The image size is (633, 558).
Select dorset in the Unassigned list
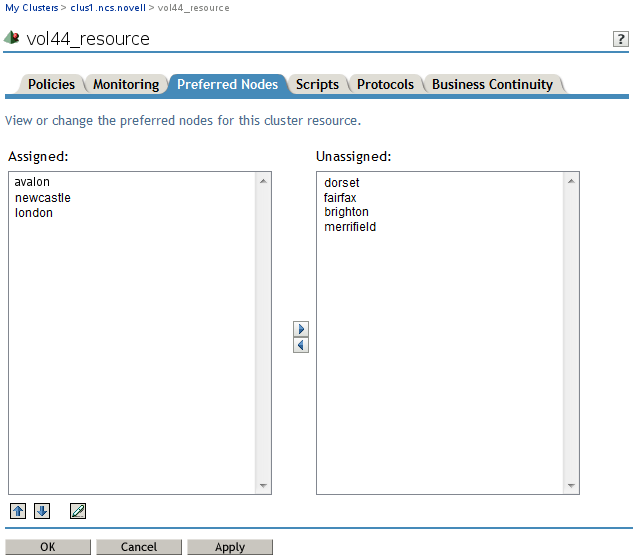tap(342, 183)
